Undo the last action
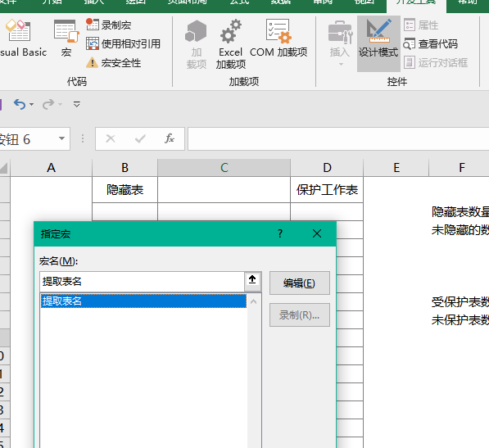489x448 pixels. click(20, 104)
